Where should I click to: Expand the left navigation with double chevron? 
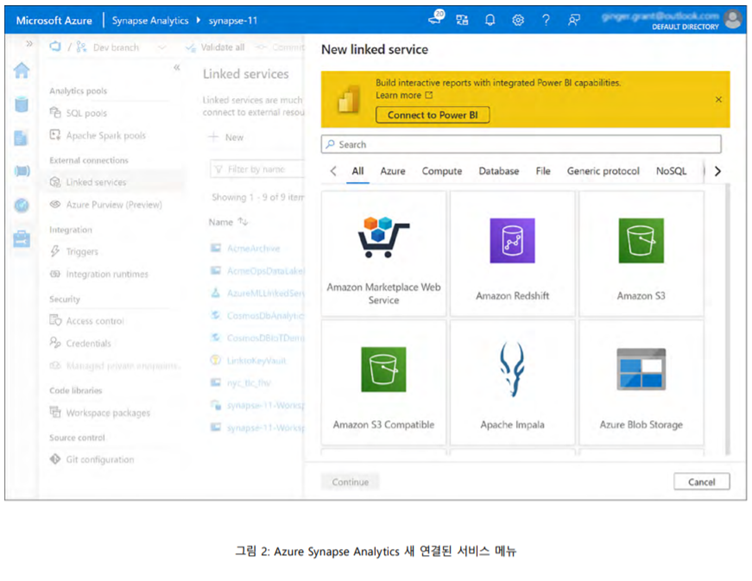29,44
